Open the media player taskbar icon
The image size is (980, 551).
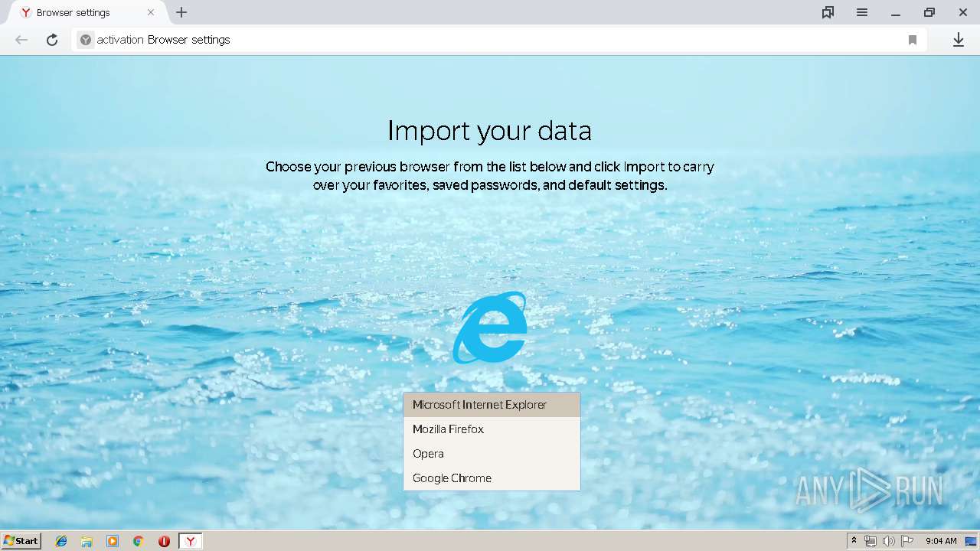point(113,541)
